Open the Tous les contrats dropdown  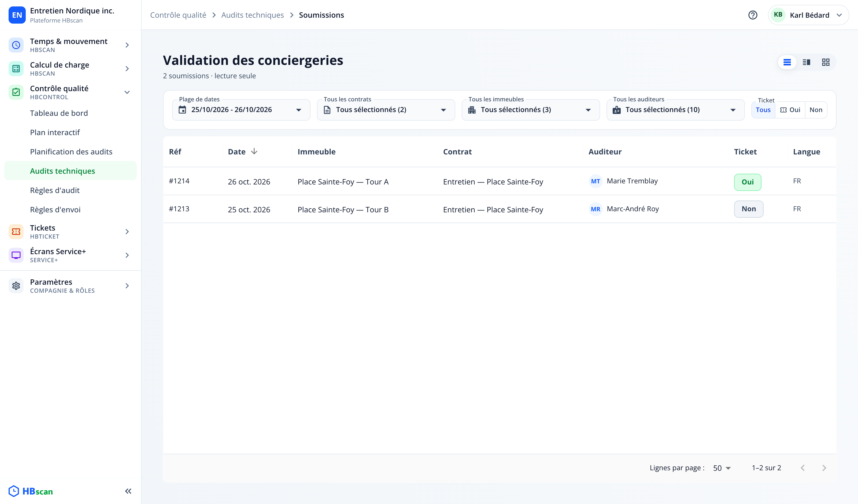click(x=386, y=110)
